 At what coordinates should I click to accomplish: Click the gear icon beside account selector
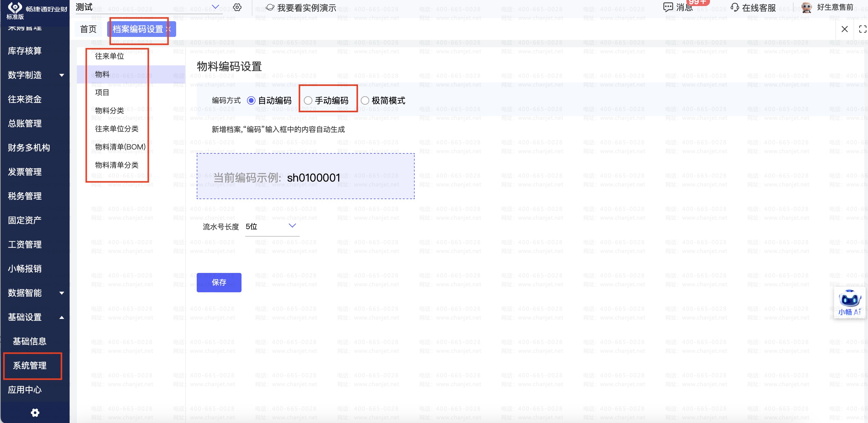(237, 7)
